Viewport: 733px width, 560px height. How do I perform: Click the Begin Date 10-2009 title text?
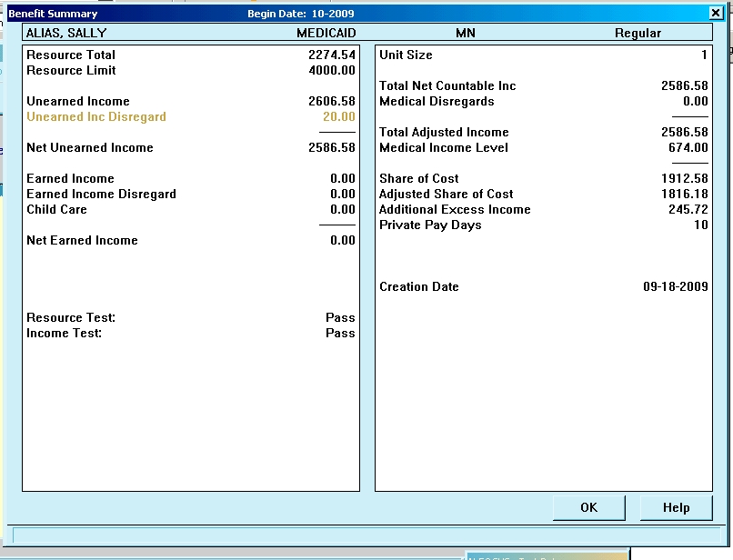[x=301, y=14]
